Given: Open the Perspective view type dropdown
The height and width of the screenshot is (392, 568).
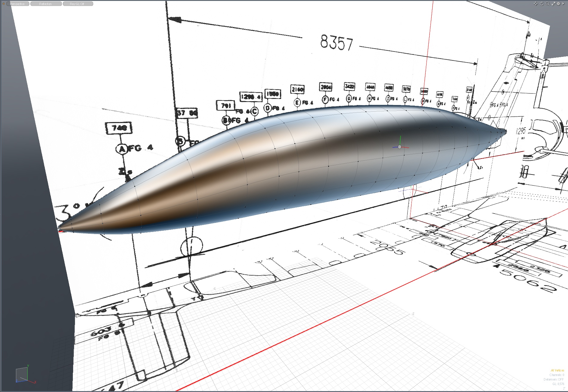Looking at the screenshot, I should tap(18, 4).
